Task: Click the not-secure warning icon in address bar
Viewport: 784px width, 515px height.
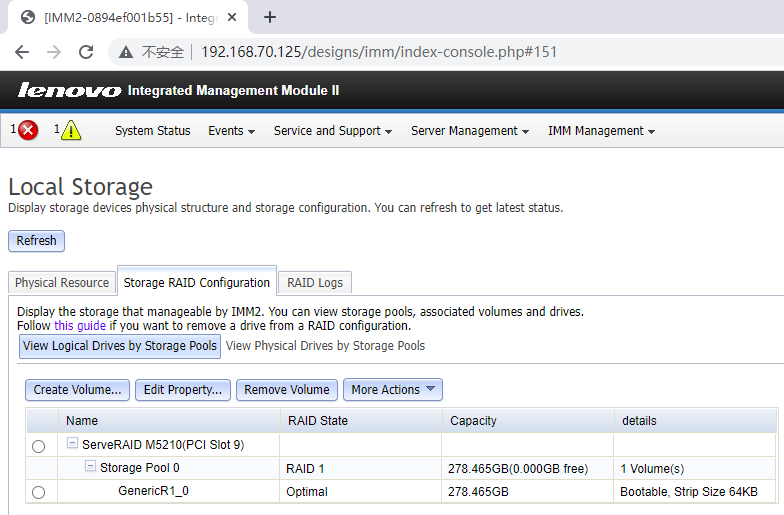Action: [x=126, y=52]
